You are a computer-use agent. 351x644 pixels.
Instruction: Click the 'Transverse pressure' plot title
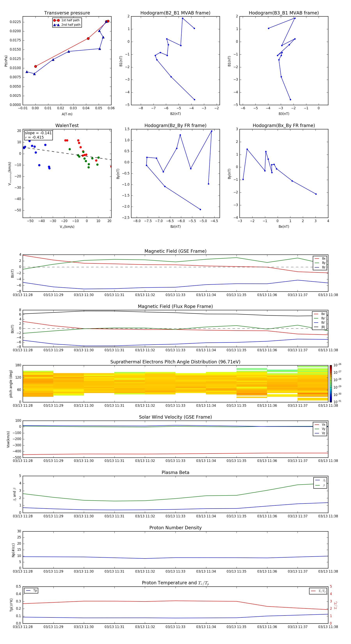67,13
